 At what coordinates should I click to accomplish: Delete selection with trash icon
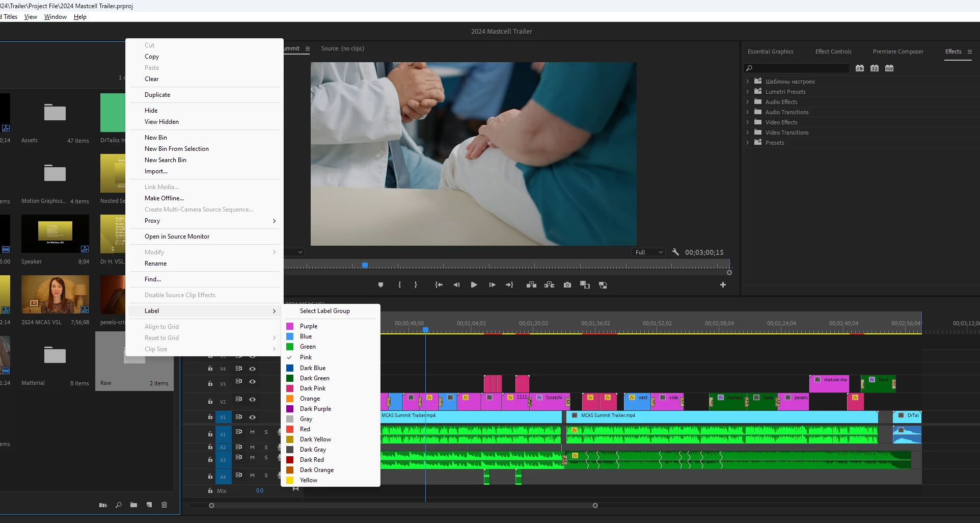[x=164, y=505]
